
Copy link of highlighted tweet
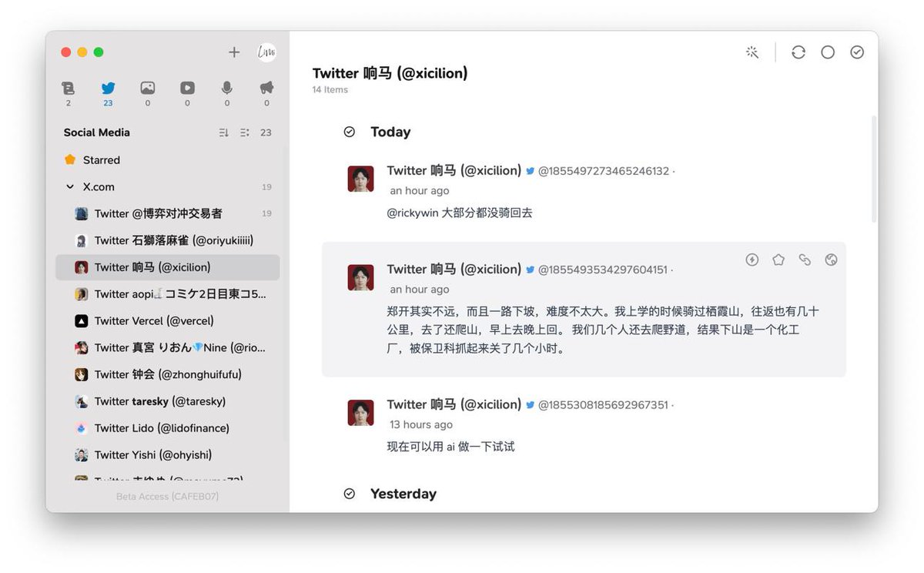[x=805, y=260]
